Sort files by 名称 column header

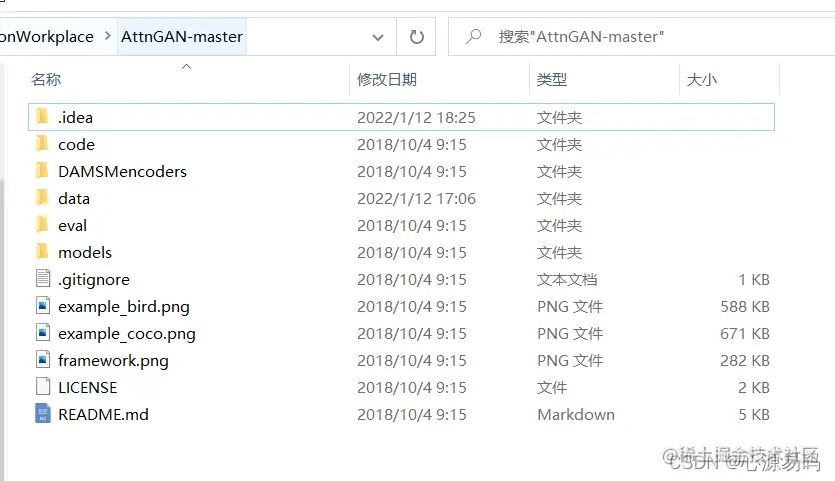click(46, 79)
